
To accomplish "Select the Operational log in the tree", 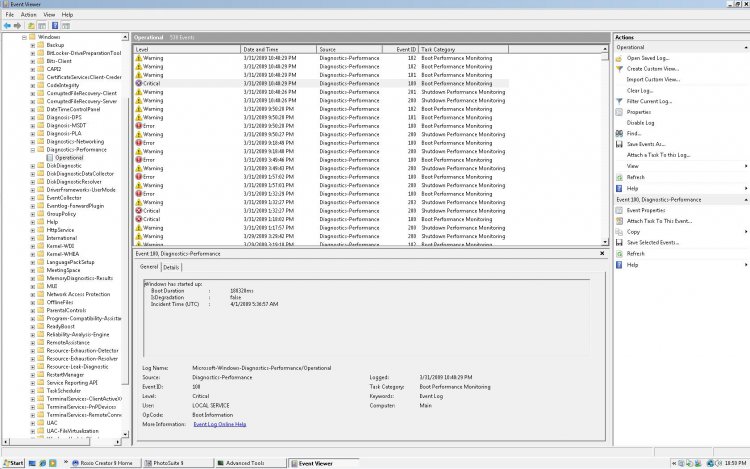I will [x=68, y=157].
